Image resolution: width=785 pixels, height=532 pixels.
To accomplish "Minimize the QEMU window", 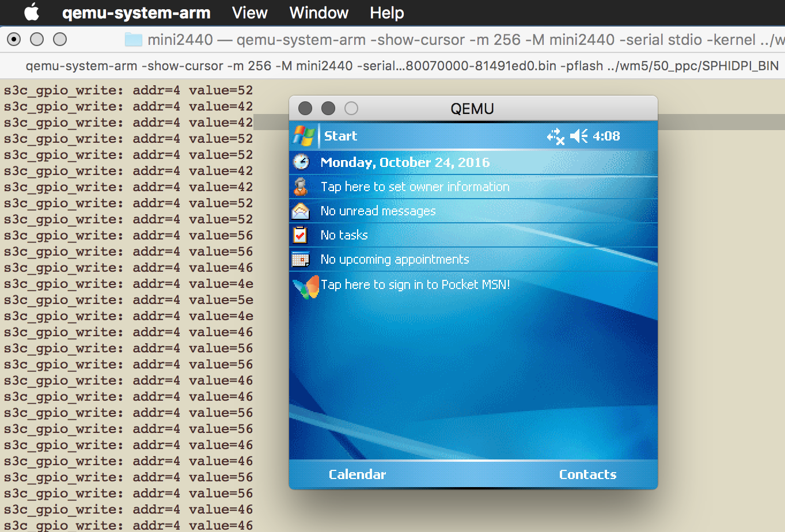I will click(328, 108).
